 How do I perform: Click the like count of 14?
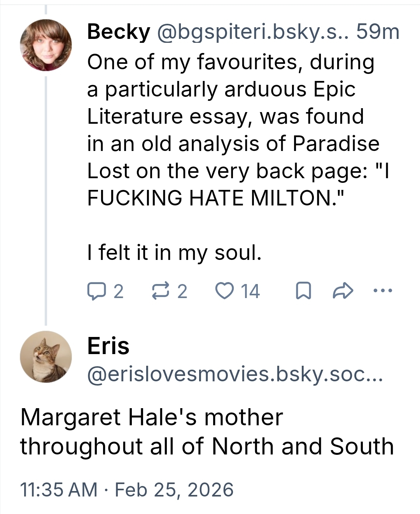pyautogui.click(x=250, y=291)
